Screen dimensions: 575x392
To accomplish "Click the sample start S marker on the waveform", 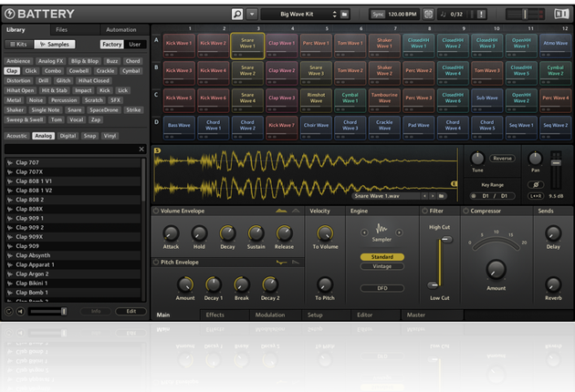I will tap(157, 150).
